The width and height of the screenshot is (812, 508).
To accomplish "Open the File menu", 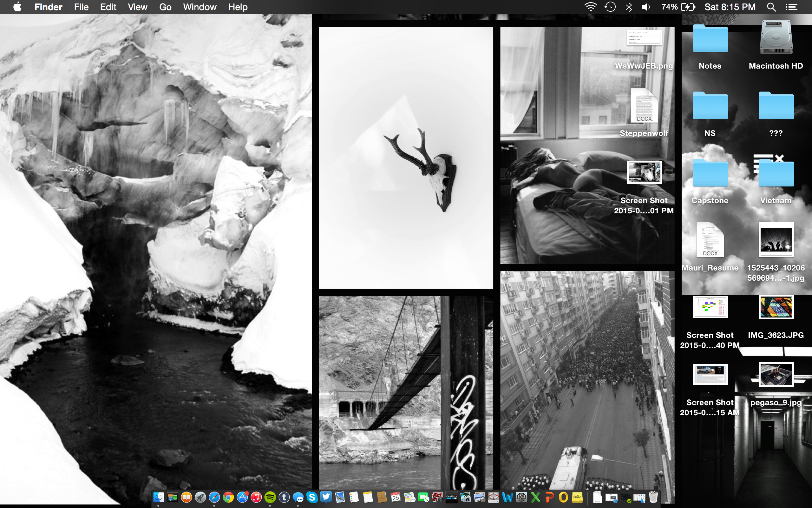I will pos(81,7).
